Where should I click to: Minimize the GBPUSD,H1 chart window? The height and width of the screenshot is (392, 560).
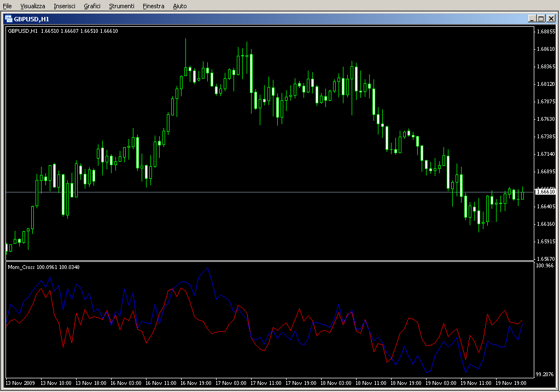pyautogui.click(x=532, y=19)
